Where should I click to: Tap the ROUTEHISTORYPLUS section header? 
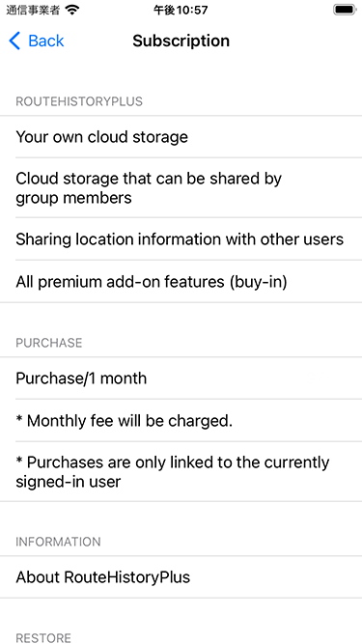coord(79,101)
